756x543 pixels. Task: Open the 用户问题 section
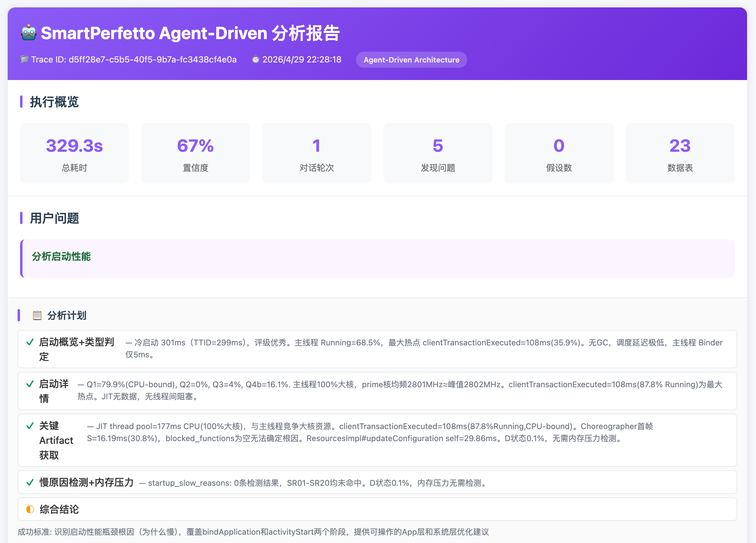click(54, 218)
